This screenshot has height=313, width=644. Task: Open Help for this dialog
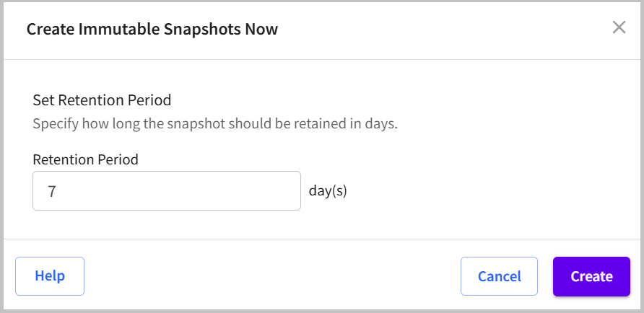[x=50, y=276]
